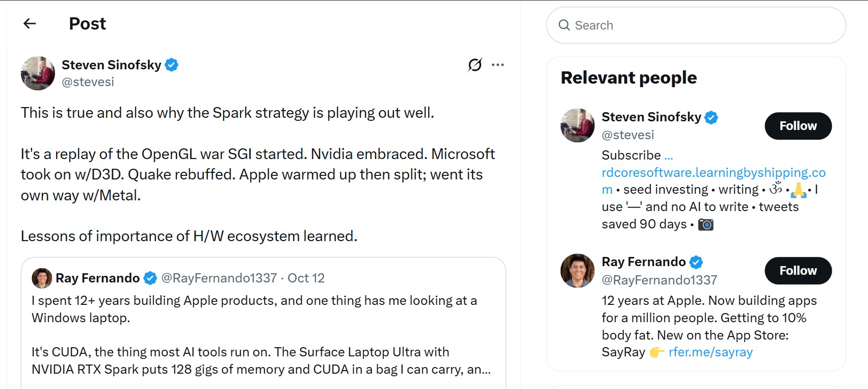Open Steven Sinofsky's avatar in Relevant people

coord(577,125)
